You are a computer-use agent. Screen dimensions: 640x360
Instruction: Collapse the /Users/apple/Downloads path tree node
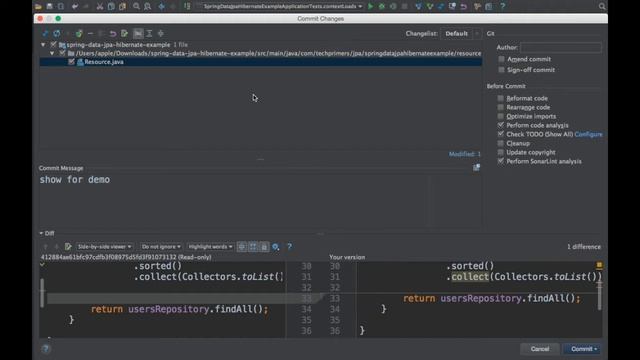pyautogui.click(x=52, y=53)
